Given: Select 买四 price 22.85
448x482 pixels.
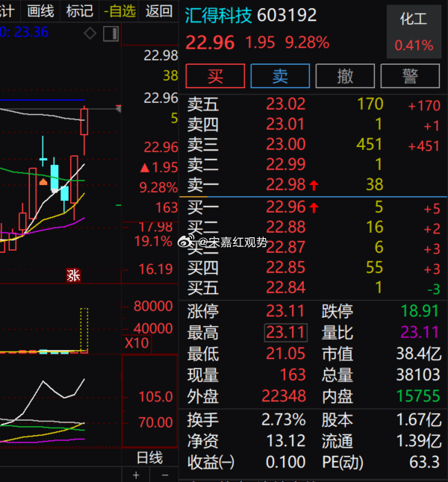Looking at the screenshot, I should point(285,267).
